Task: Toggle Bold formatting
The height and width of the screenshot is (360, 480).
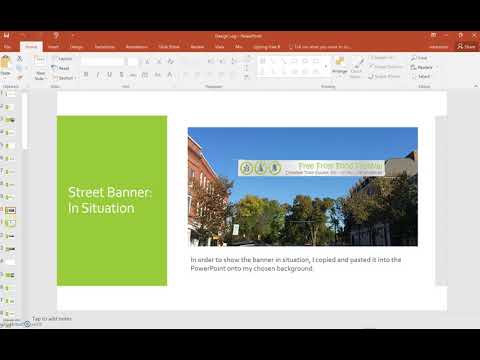Action: (x=86, y=75)
